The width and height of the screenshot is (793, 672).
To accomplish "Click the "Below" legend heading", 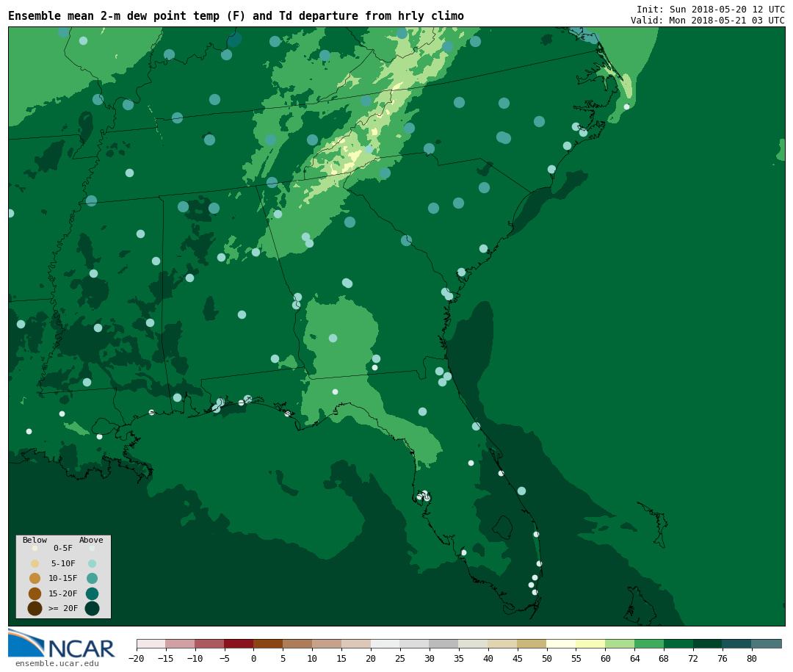I will coord(35,540).
